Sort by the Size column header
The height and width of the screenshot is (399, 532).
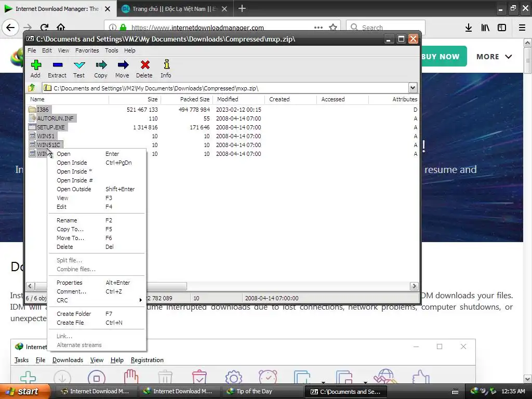(x=135, y=99)
